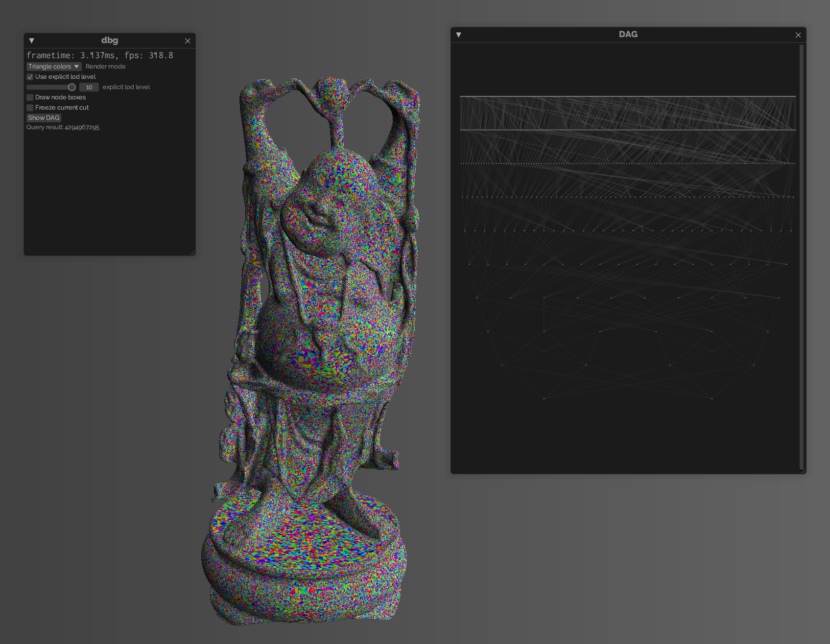Click the resize grip of the dbg panel
The height and width of the screenshot is (644, 830).
click(192, 252)
